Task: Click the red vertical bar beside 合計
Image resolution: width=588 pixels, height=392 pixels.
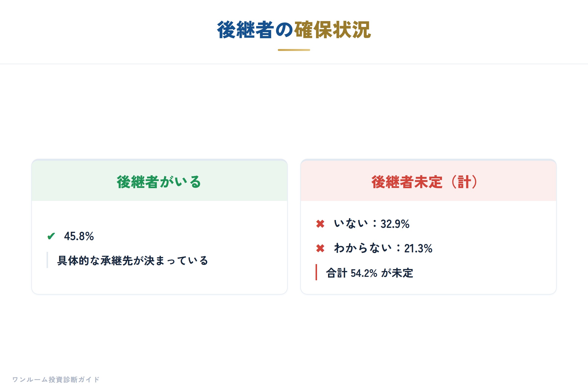Action: click(316, 272)
